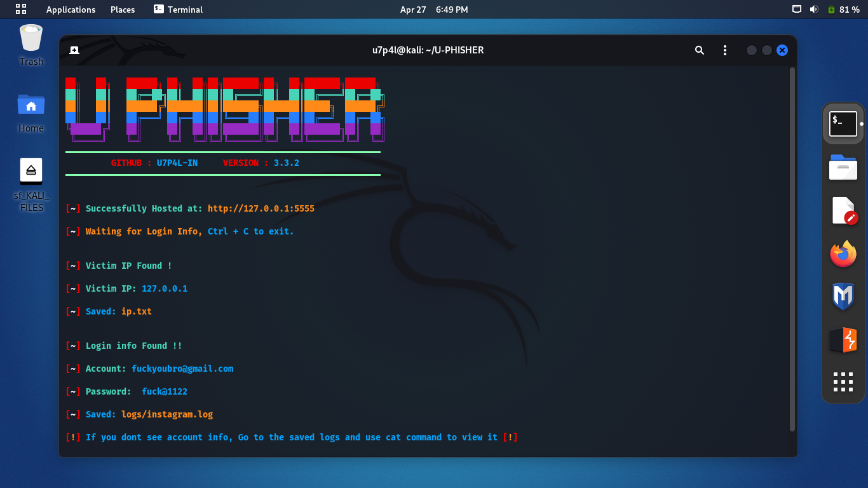This screenshot has height=488, width=868.
Task: Launch Firefox from the dock
Action: [843, 254]
